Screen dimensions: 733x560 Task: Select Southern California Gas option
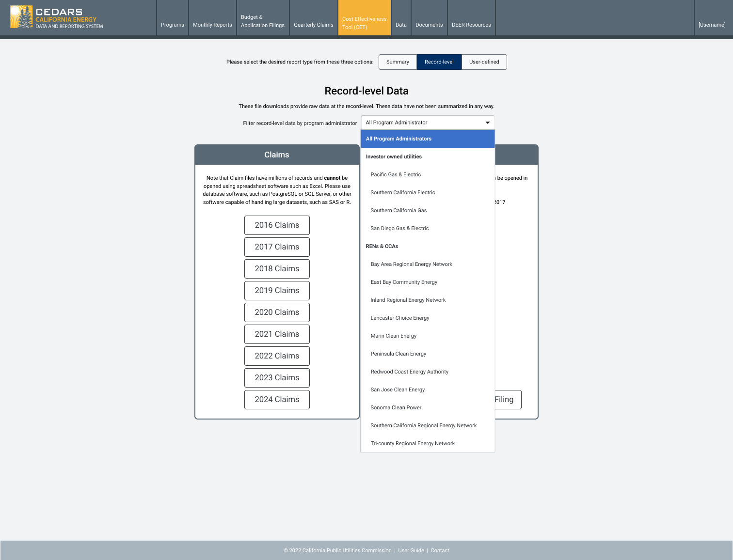click(x=398, y=211)
